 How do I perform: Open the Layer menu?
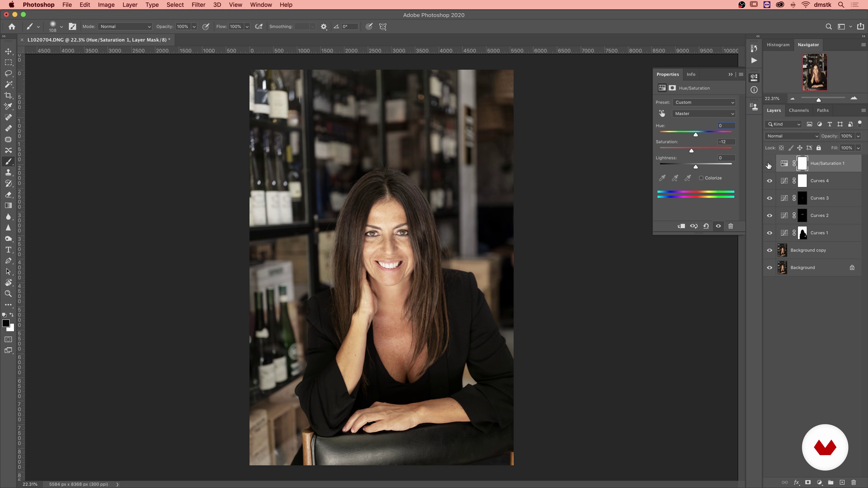130,5
